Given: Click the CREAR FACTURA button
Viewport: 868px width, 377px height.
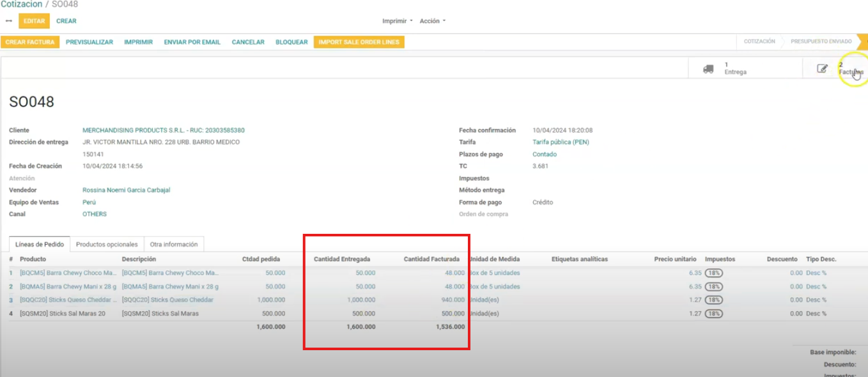Looking at the screenshot, I should pos(29,42).
